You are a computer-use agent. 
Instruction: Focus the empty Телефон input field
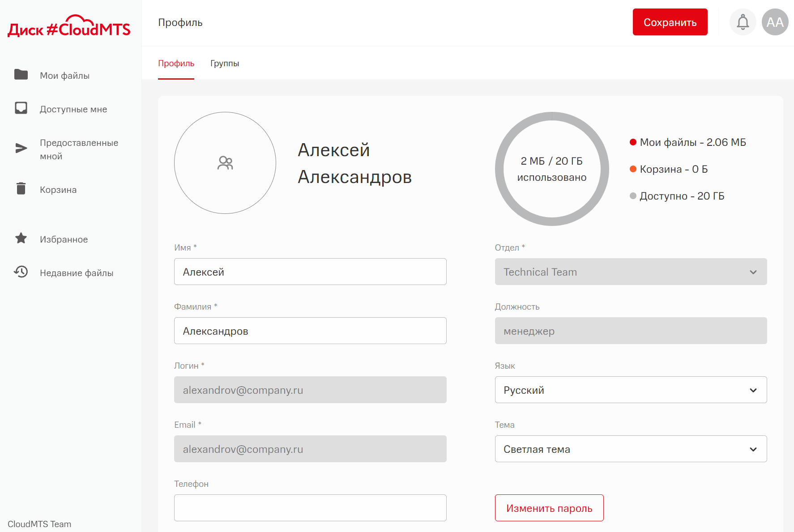coord(310,508)
